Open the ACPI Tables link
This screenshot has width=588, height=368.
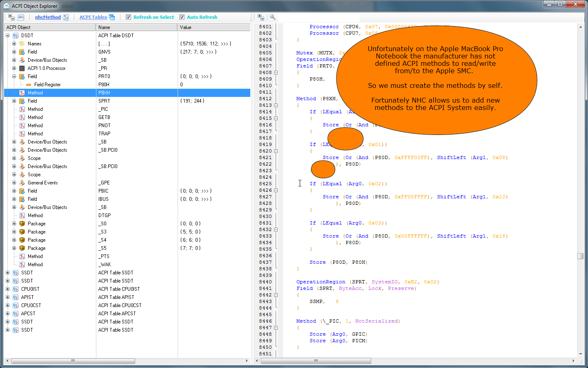(93, 17)
